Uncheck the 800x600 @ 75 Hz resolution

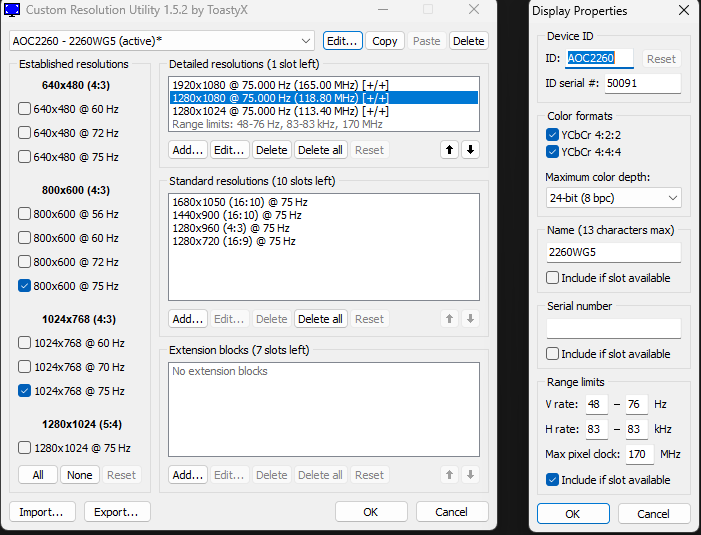[x=25, y=285]
